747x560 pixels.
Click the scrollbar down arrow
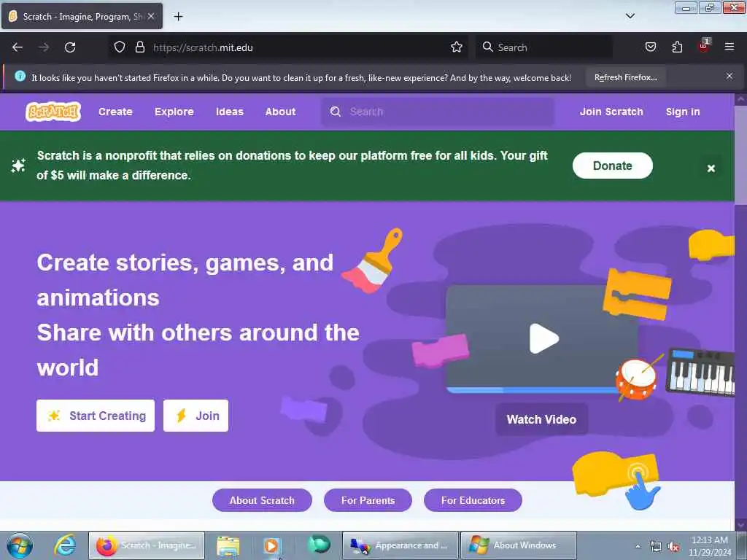point(741,525)
